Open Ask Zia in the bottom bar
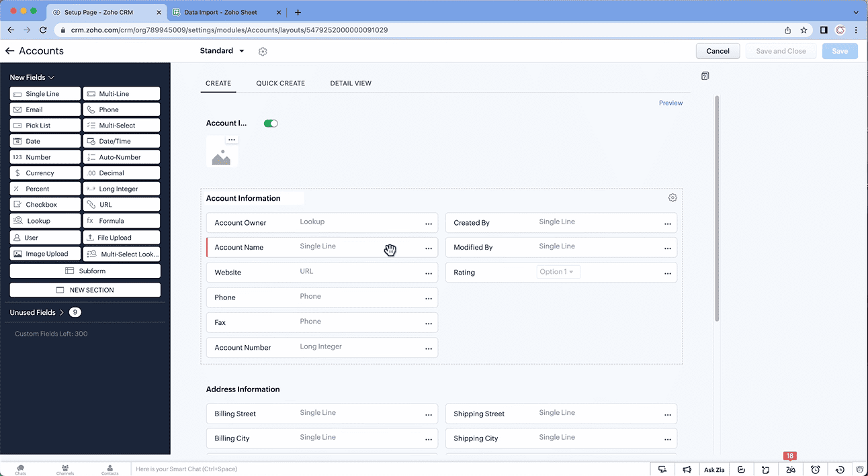Screen dimensions: 868x476 click(713, 469)
